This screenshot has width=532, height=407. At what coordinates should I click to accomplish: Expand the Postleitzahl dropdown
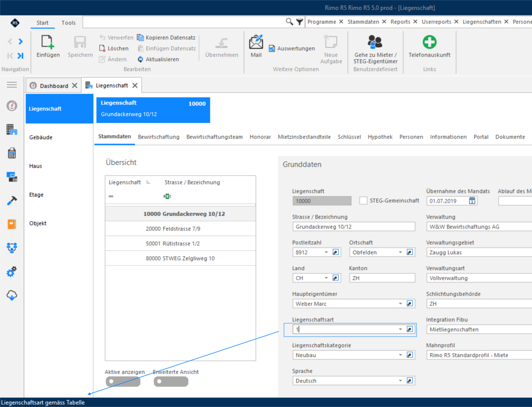(326, 252)
